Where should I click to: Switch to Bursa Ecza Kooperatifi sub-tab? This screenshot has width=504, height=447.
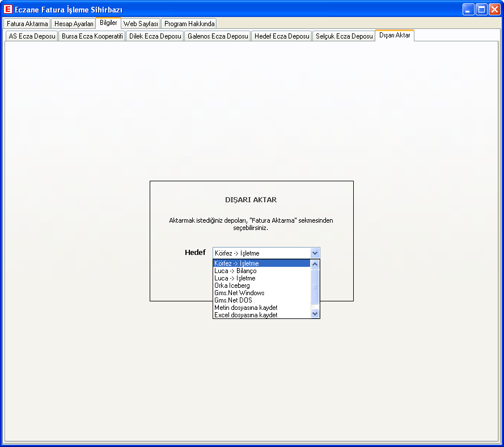point(92,36)
